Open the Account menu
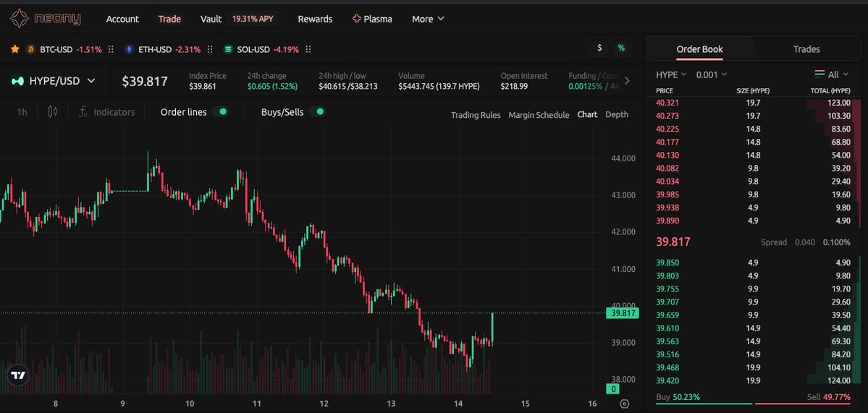Screen dimensions: 868x413 [122, 19]
